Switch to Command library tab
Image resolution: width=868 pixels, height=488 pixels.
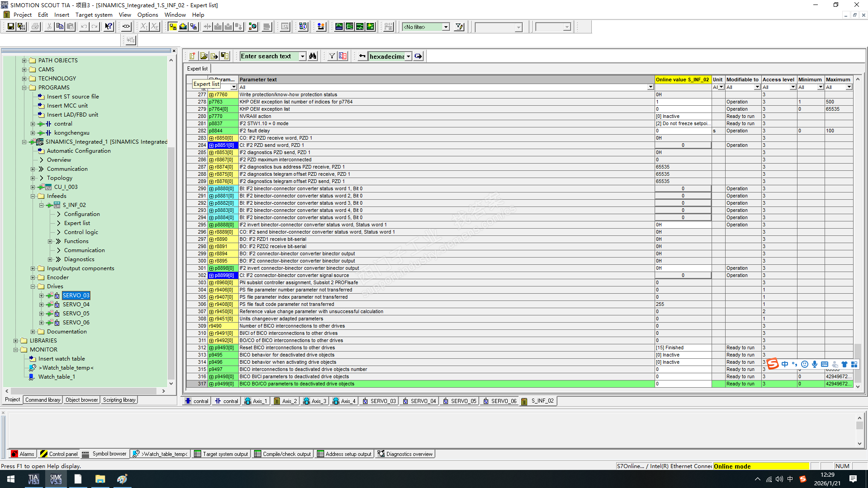pos(42,400)
